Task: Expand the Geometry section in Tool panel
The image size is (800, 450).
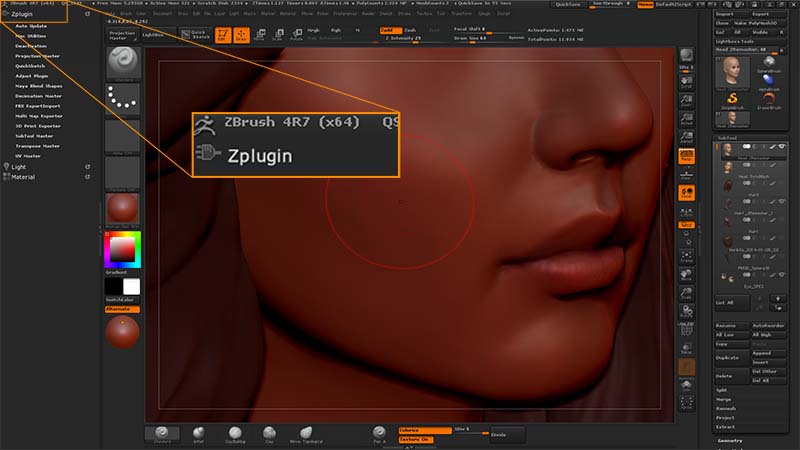Action: coord(730,441)
